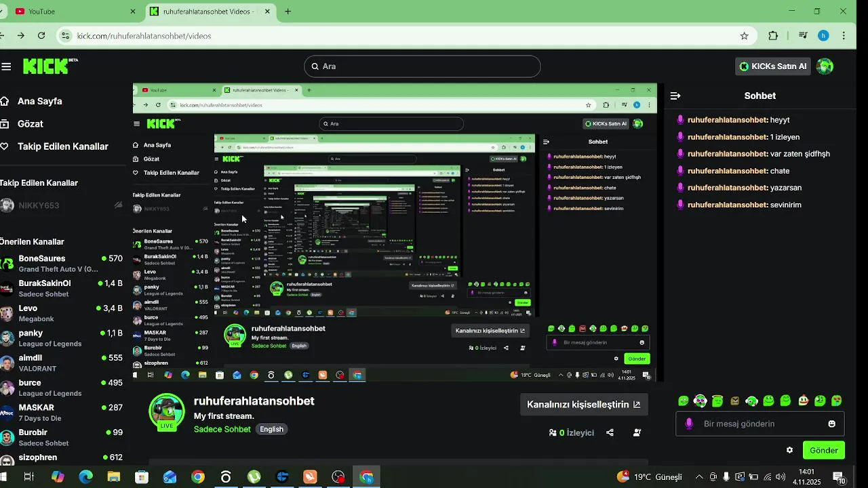Click Kanalınızı kişiselleştirin button
This screenshot has width=868, height=488.
click(x=584, y=405)
